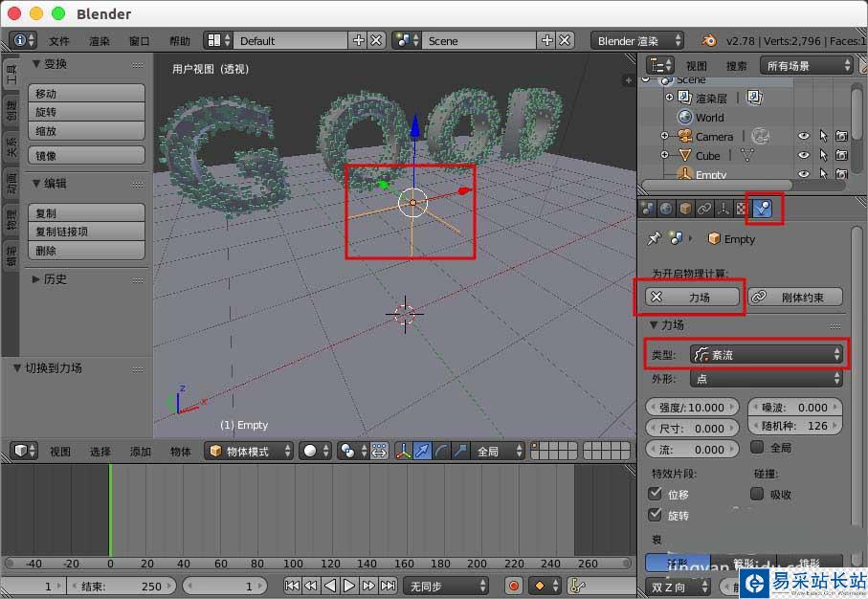Image resolution: width=868 pixels, height=599 pixels.
Task: Open the Physics properties tab
Action: coord(763,209)
